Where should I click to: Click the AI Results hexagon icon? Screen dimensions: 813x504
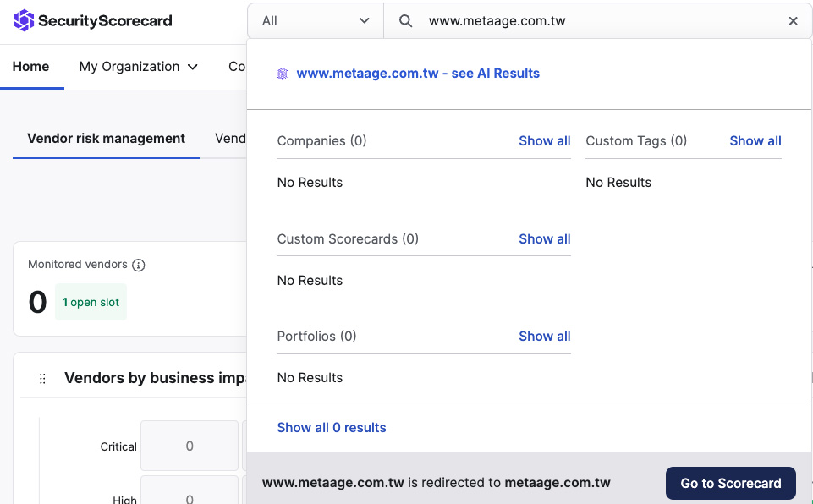pyautogui.click(x=283, y=74)
